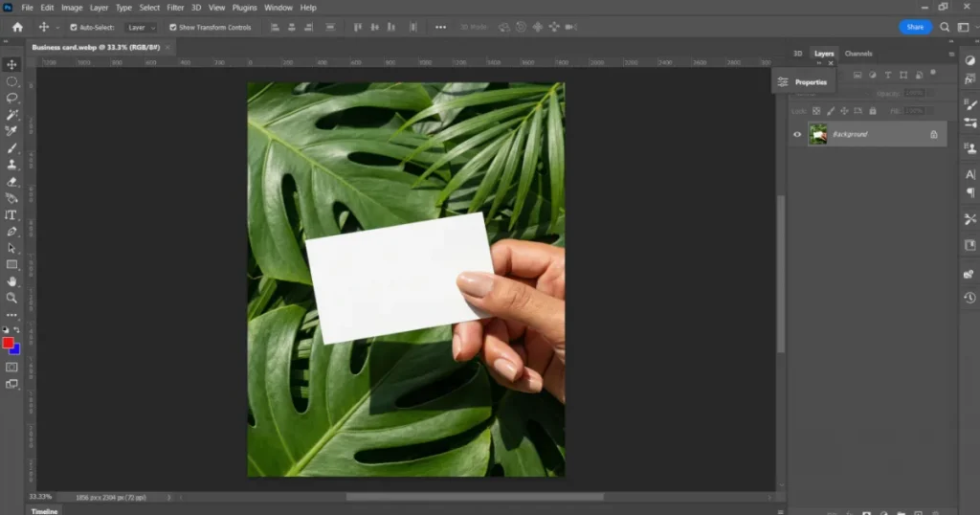Select the Lasso tool
This screenshot has width=980, height=515.
11,99
